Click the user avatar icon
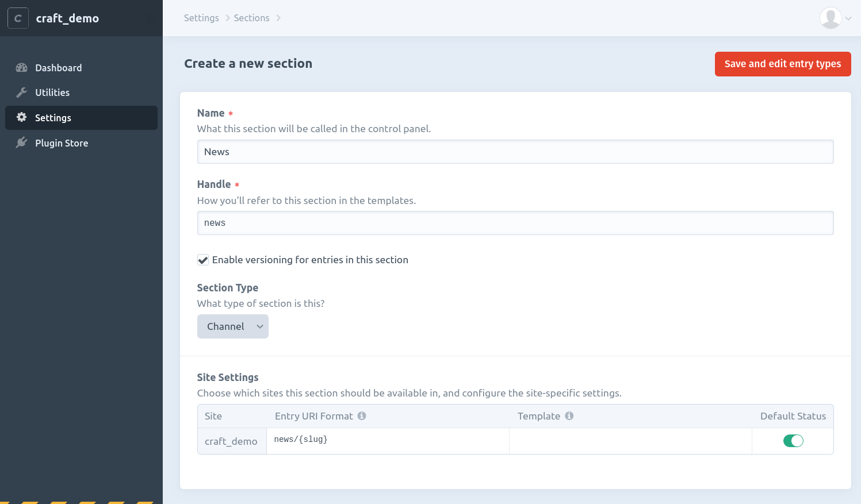 (x=830, y=18)
